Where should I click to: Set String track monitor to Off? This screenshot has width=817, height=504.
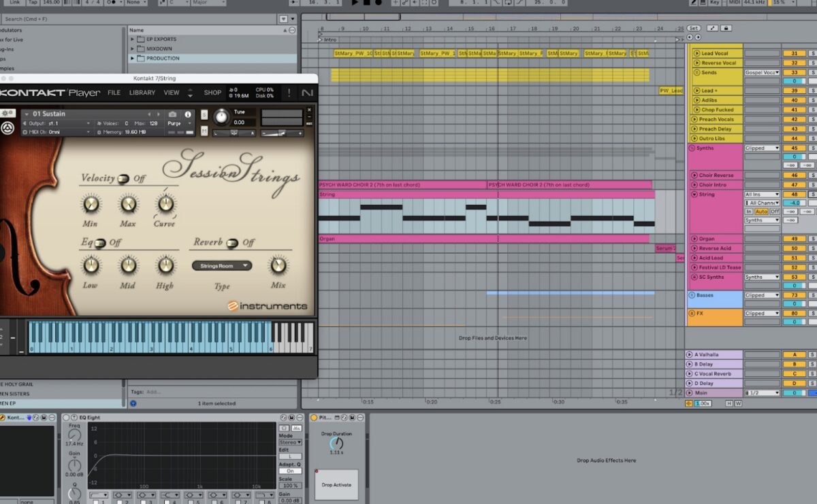[x=775, y=212]
